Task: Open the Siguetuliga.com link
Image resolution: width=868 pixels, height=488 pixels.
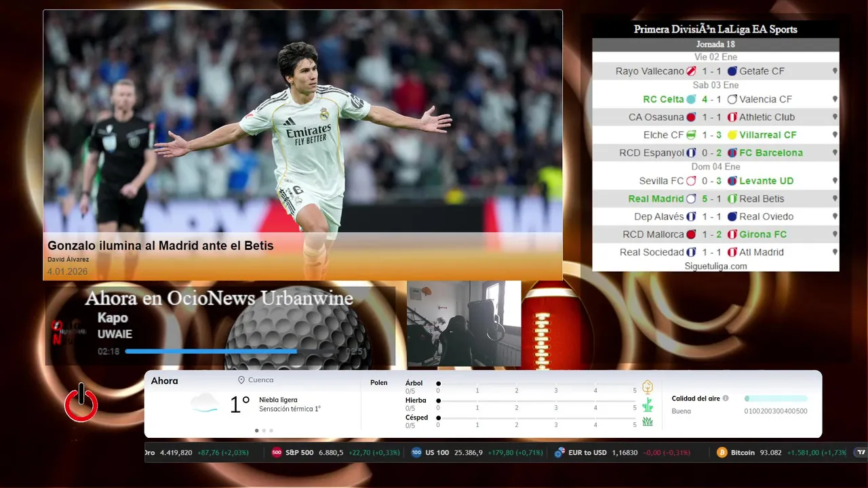Action: [715, 266]
